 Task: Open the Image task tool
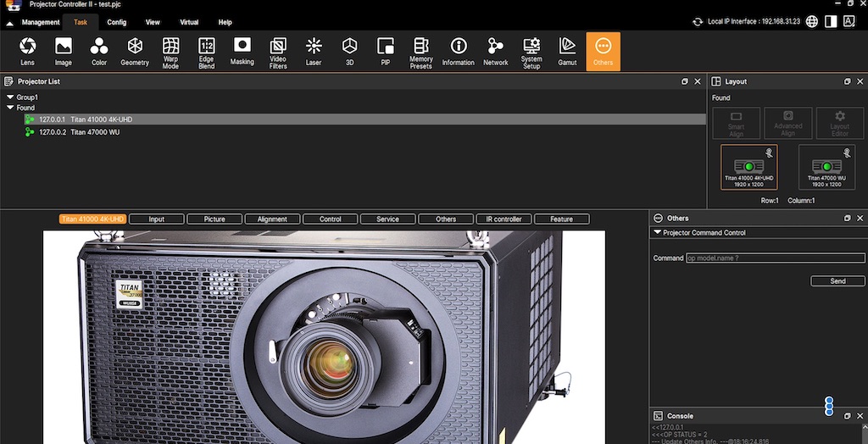coord(63,52)
